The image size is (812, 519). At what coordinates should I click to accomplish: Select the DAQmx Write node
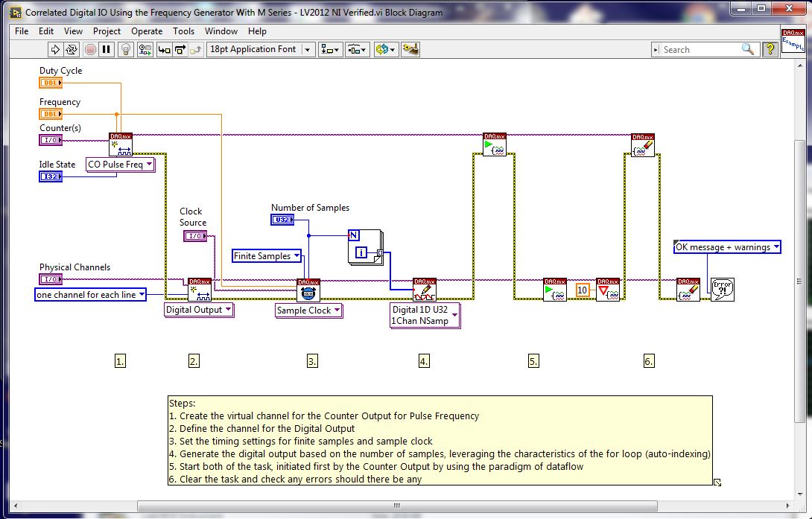425,290
